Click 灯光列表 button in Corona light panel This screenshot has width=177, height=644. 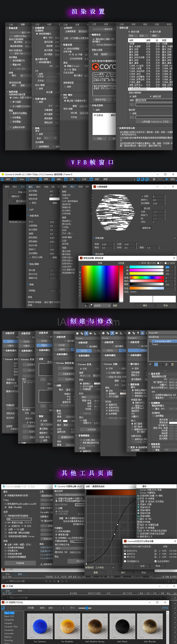coord(91,430)
